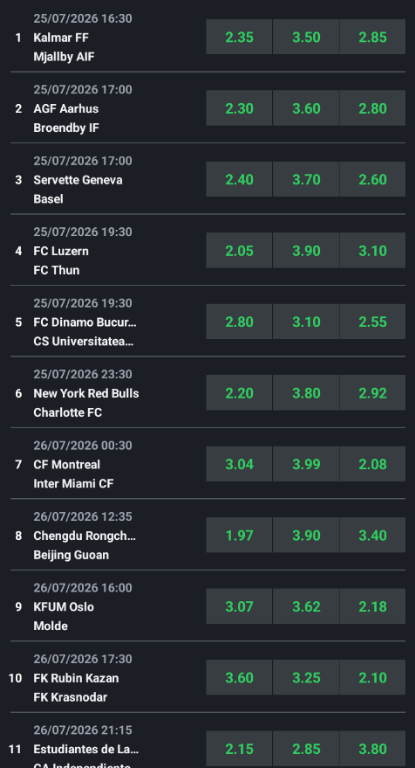Select 2.30 odds for AGF Aarhus
Image resolution: width=415 pixels, height=768 pixels.
pos(239,108)
